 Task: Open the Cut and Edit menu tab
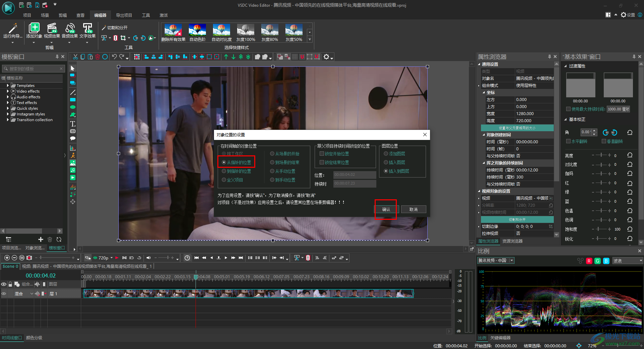coord(63,15)
